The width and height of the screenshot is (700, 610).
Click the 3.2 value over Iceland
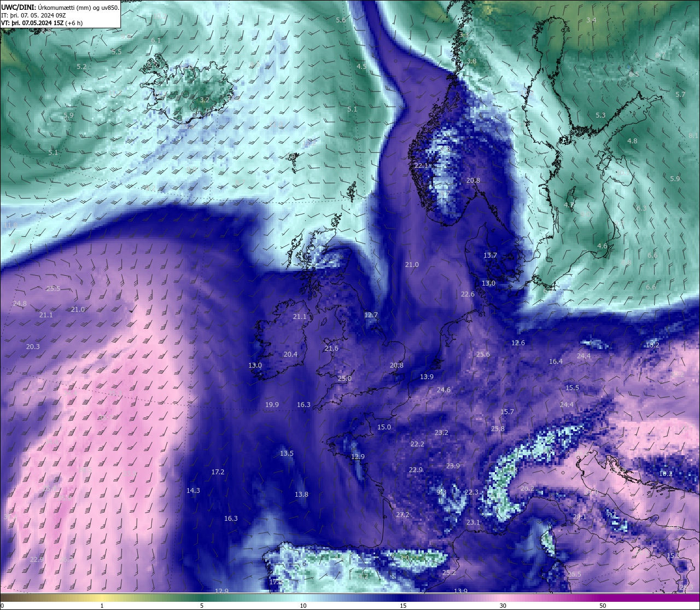[x=205, y=100]
